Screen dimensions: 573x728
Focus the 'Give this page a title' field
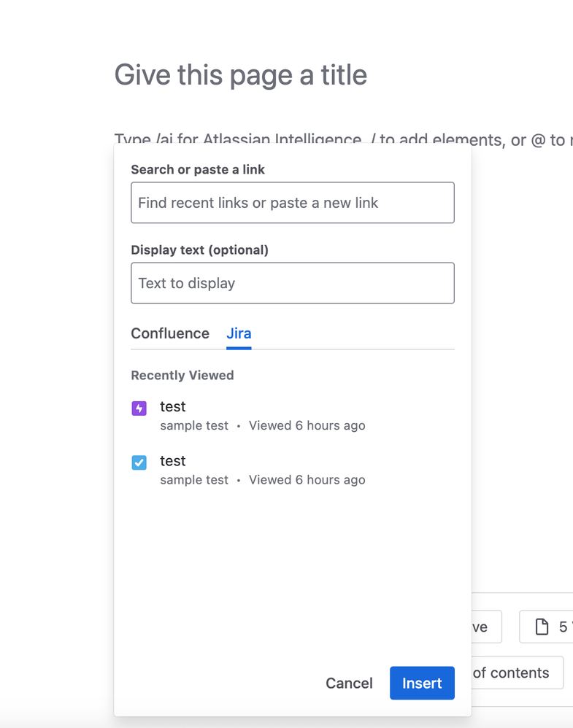click(241, 75)
